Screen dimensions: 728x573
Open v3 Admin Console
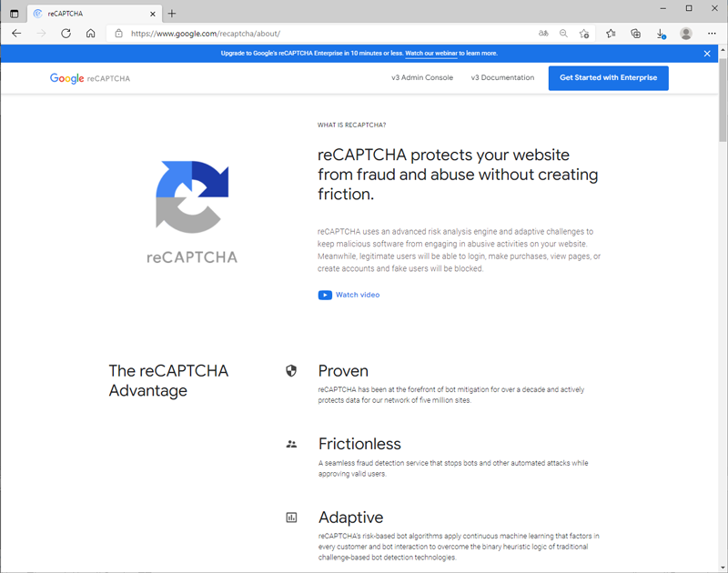[422, 77]
